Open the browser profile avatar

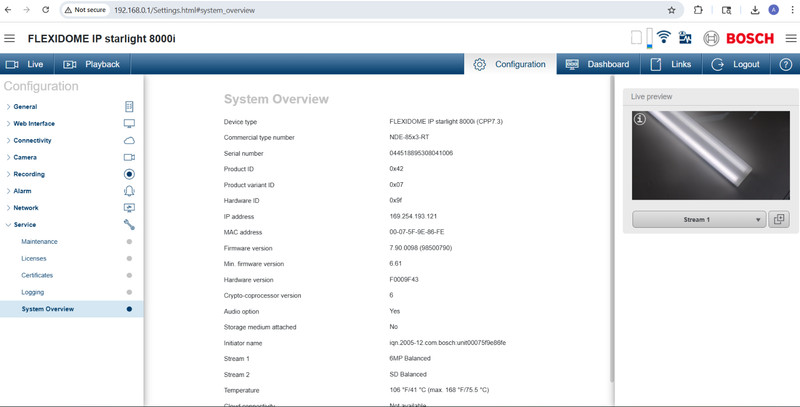tap(773, 10)
